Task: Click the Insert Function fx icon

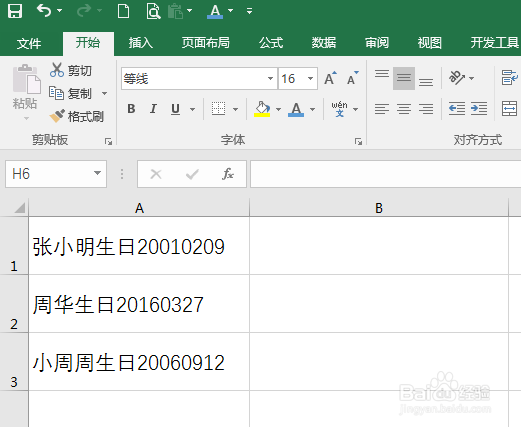Action: pos(228,174)
